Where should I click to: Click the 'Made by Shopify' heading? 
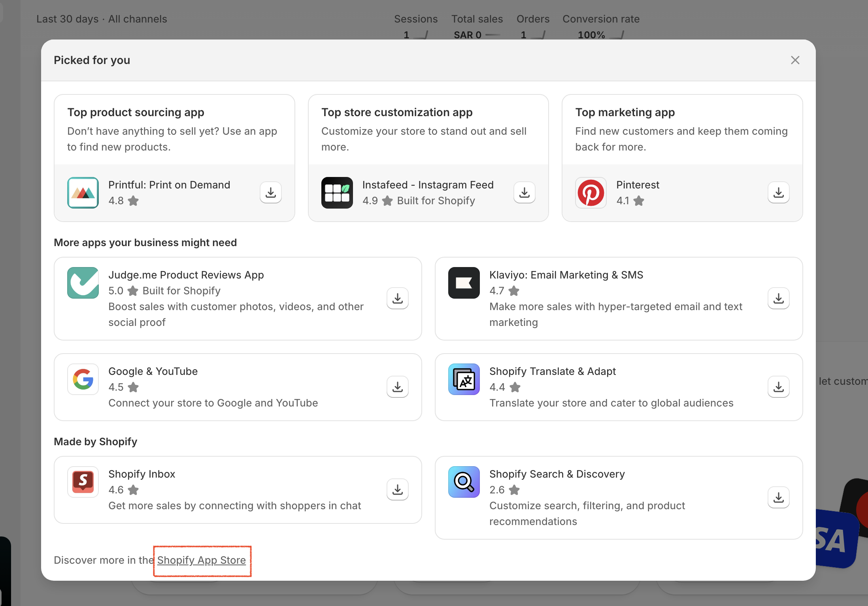pyautogui.click(x=96, y=442)
